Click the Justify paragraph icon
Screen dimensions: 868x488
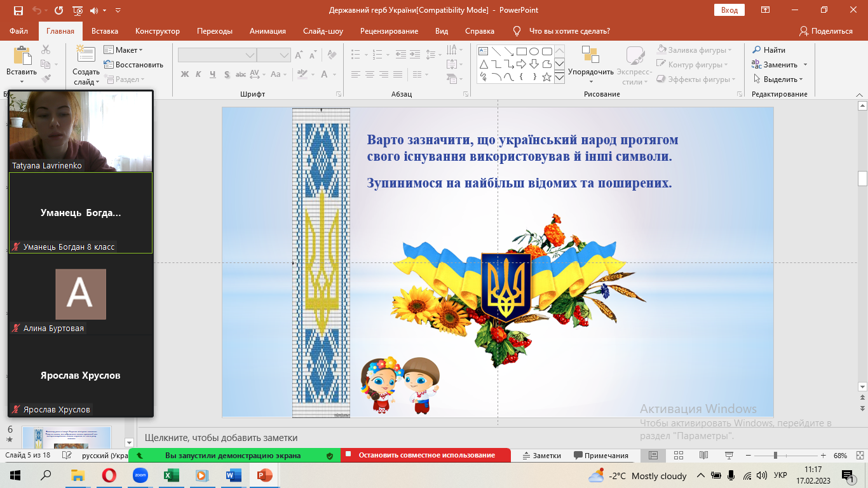point(398,74)
